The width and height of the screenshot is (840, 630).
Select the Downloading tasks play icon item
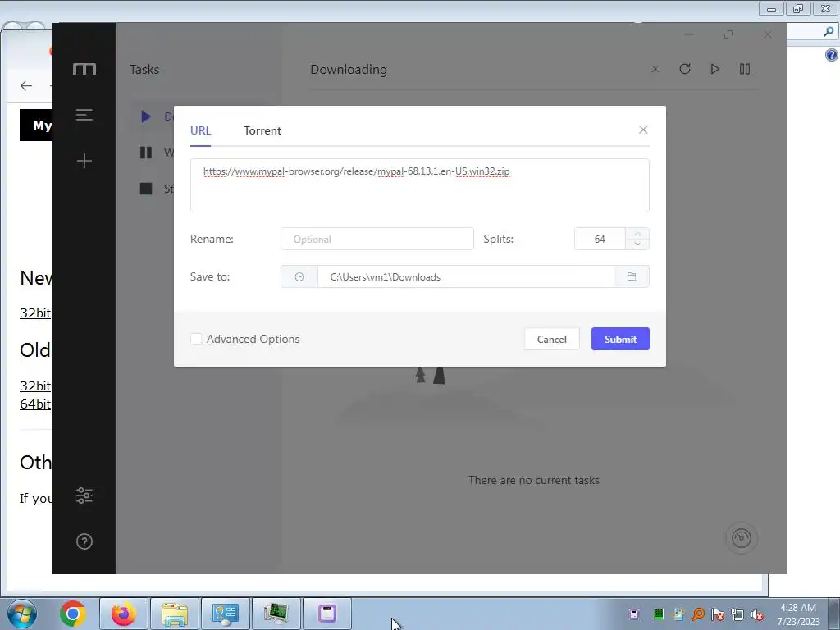click(146, 116)
